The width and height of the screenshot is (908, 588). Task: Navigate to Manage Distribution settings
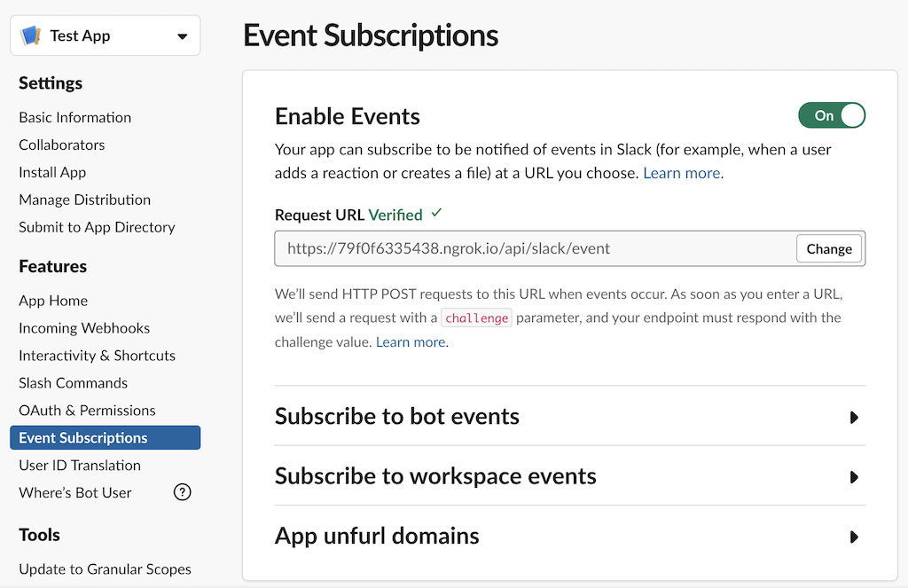(x=85, y=200)
